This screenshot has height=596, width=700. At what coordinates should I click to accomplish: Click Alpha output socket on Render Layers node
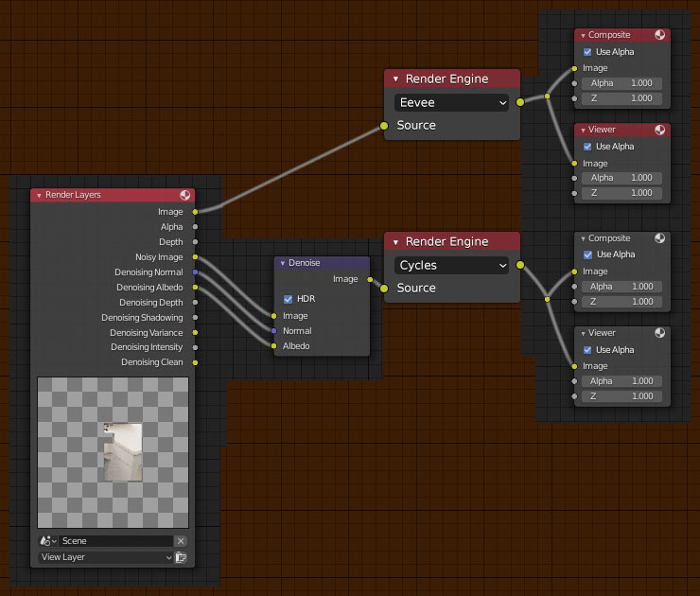[195, 227]
